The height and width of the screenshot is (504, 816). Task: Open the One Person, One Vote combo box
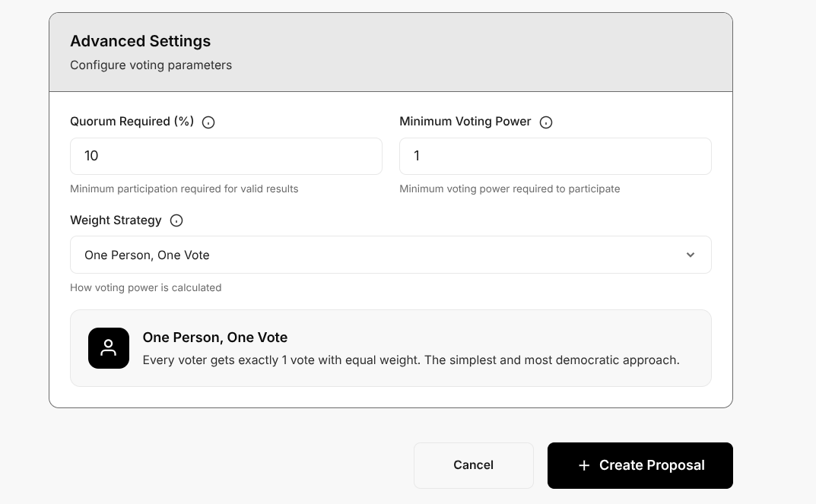[380, 255]
